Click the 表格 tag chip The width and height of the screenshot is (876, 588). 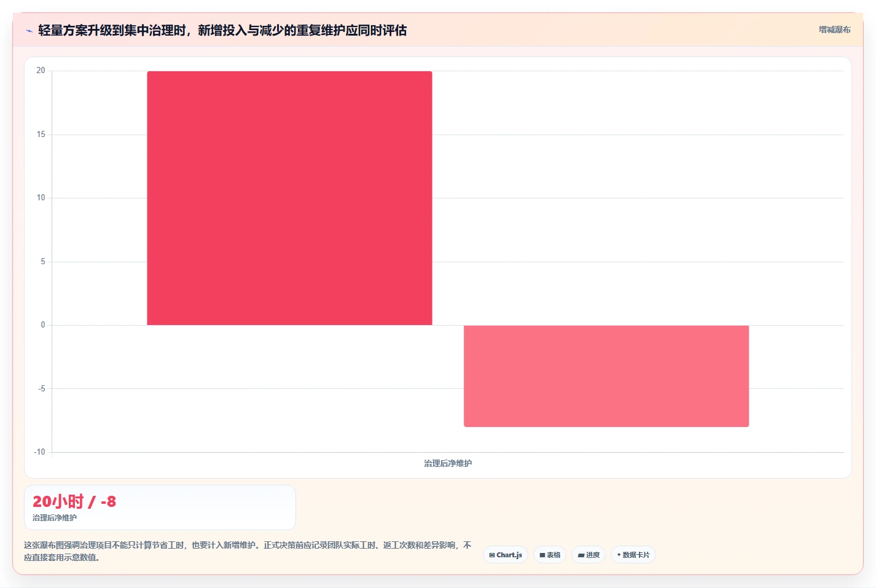[x=550, y=555]
